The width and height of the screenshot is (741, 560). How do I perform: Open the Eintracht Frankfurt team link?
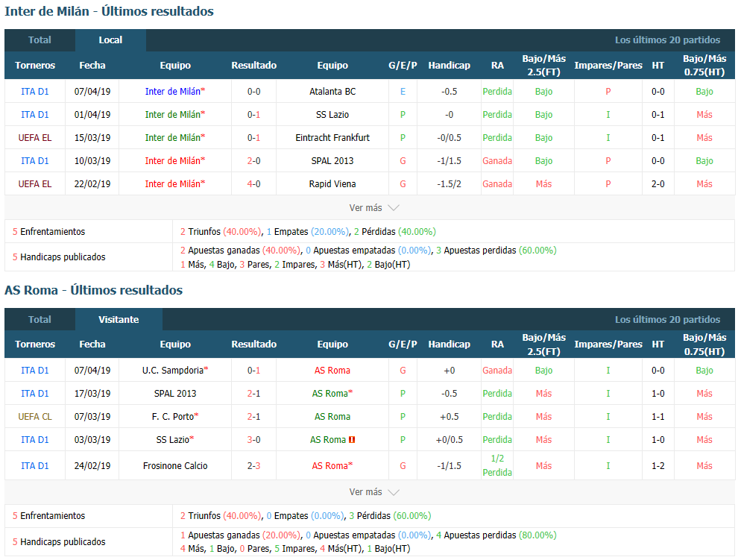click(332, 138)
